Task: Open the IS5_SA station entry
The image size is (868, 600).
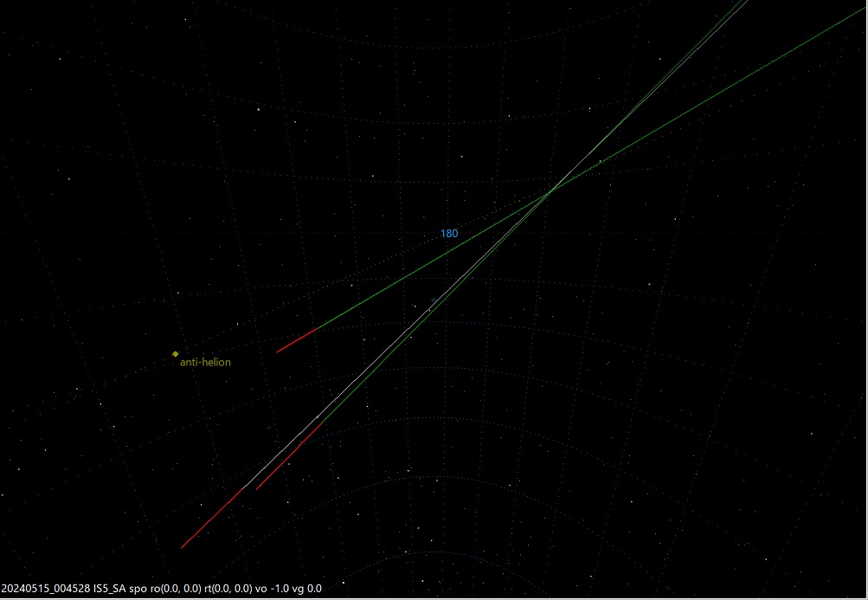Action: 109,587
